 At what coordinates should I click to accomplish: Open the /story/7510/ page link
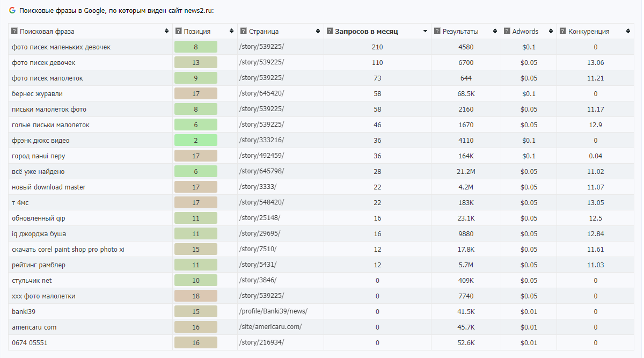pos(258,249)
